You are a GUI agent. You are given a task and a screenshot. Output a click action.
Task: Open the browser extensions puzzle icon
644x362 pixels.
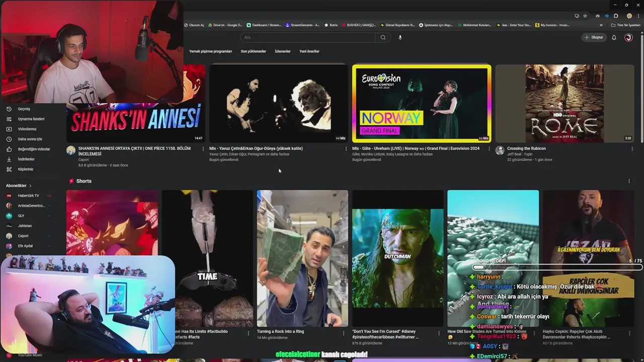point(616,16)
